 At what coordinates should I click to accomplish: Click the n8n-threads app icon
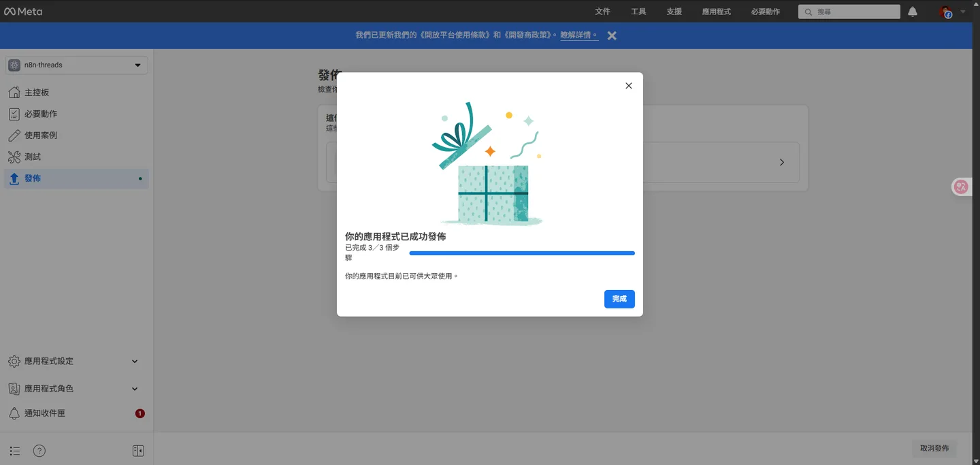point(14,65)
